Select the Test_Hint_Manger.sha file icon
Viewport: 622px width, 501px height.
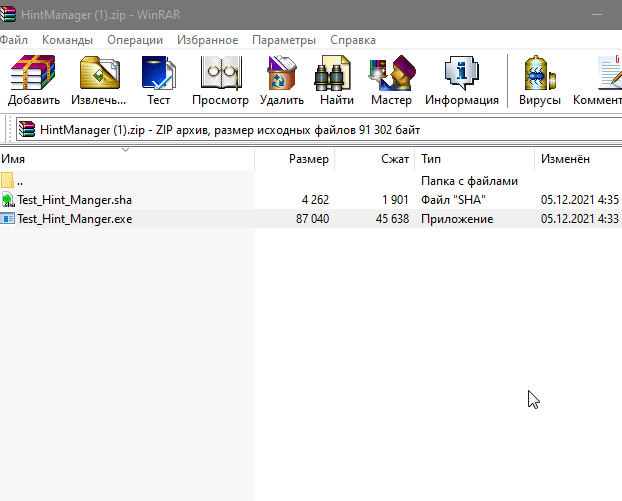pos(8,200)
